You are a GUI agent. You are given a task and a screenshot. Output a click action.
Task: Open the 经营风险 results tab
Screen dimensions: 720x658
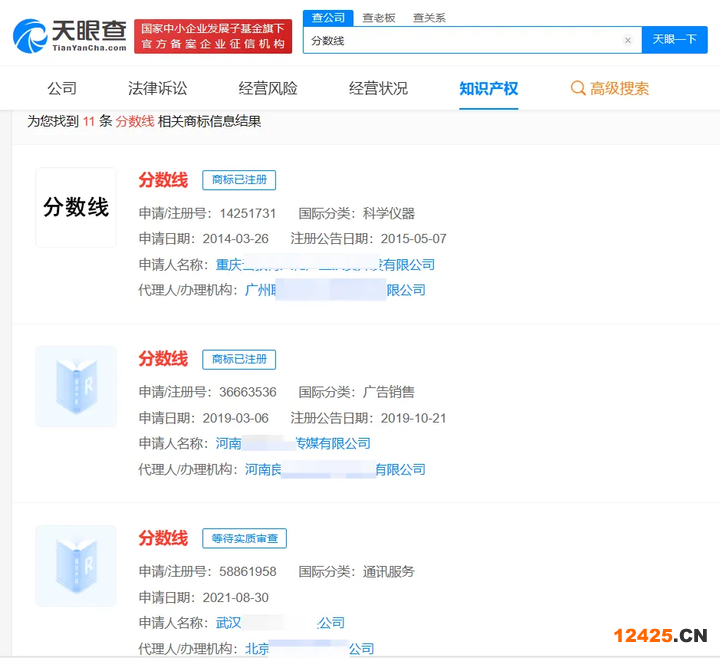click(268, 88)
